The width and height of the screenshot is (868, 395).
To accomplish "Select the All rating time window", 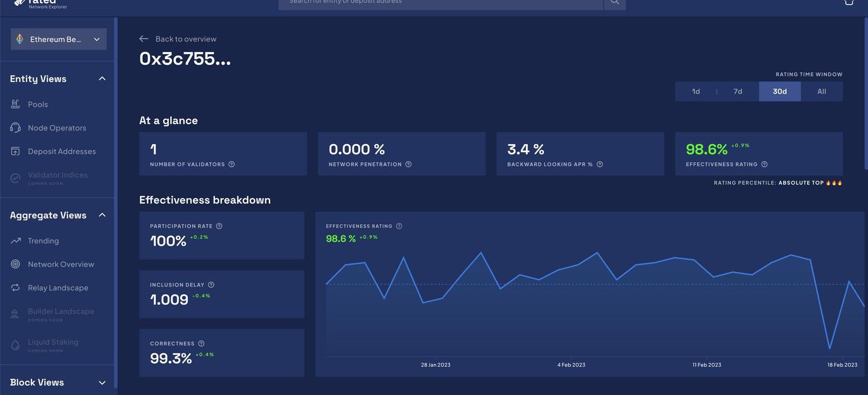I will point(821,92).
